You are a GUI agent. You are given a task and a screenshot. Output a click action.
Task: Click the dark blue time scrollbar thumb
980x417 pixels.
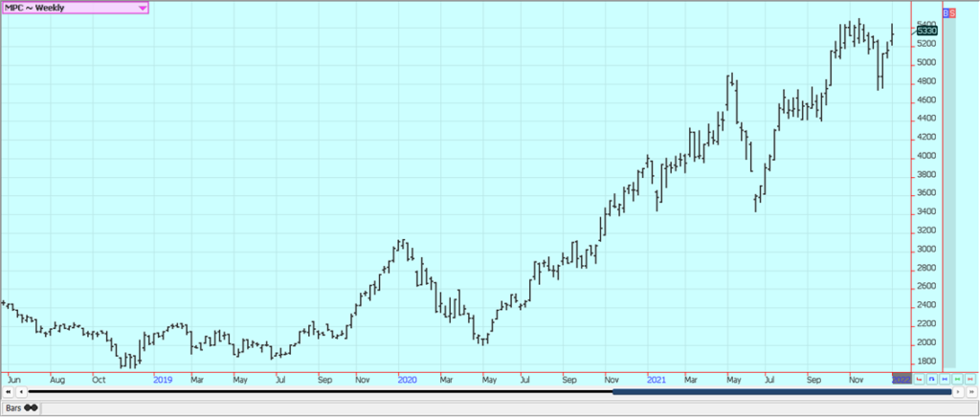click(782, 392)
